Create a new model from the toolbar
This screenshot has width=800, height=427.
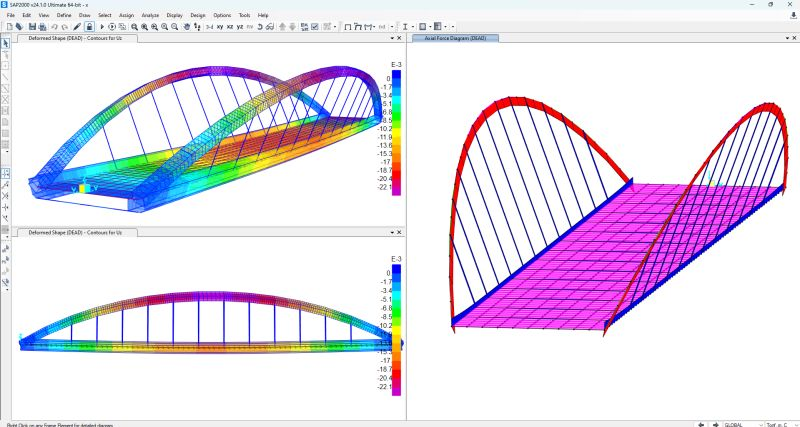coord(10,27)
